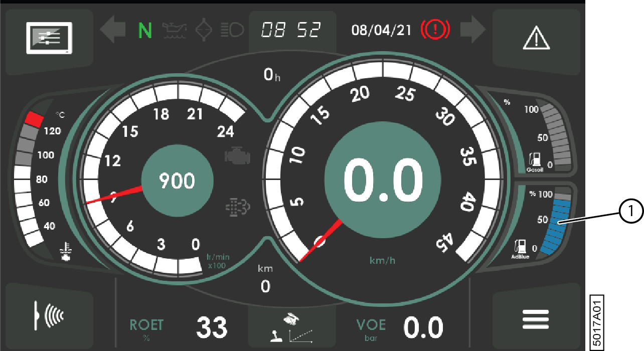Tap the 0.0 km/h speed readout
Viewport: 644px width, 351px height.
(384, 180)
